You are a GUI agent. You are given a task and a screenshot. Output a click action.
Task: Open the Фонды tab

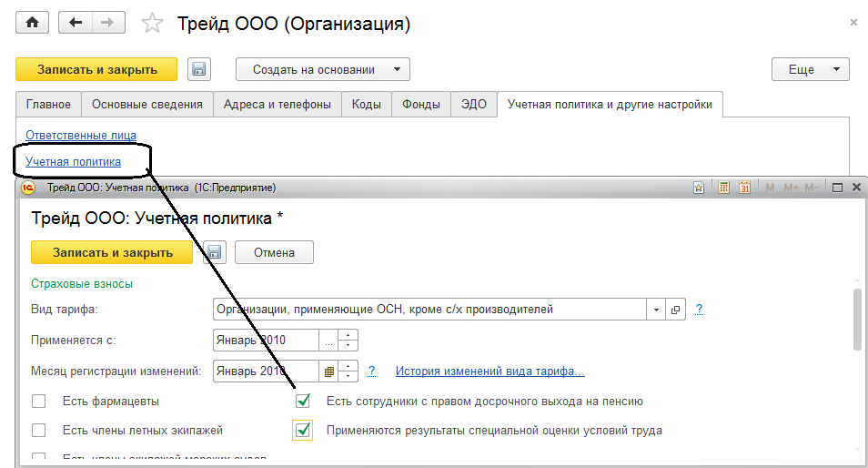(421, 104)
